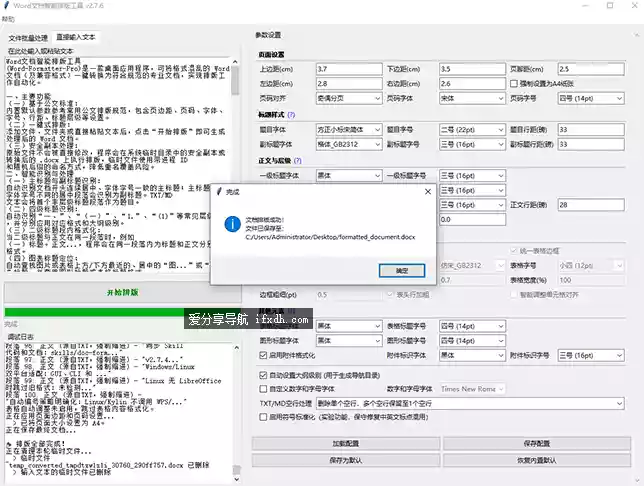Screen dimensions: 644x486
Task: Open the 页码字体 dropdown showing 宋体
Action: tap(472, 98)
